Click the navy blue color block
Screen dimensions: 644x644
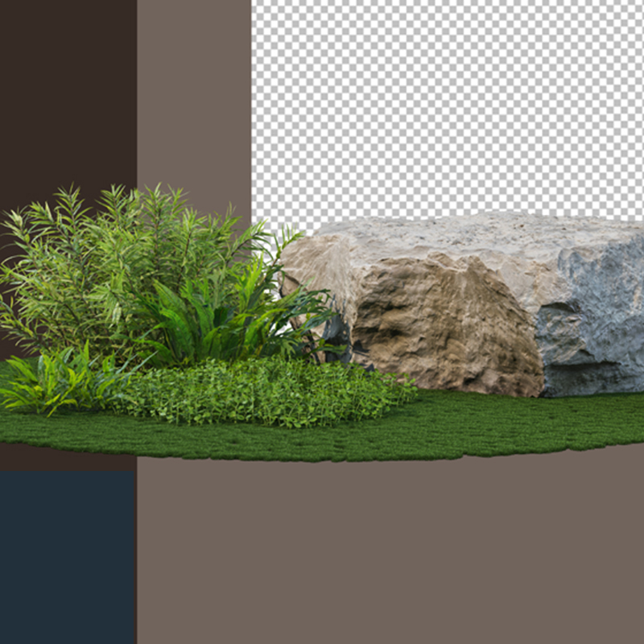68,557
